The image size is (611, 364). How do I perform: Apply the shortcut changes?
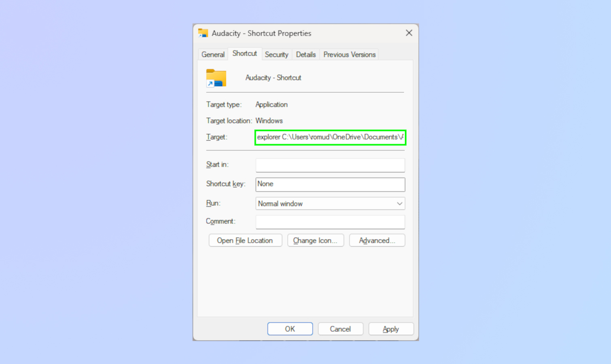pyautogui.click(x=391, y=329)
